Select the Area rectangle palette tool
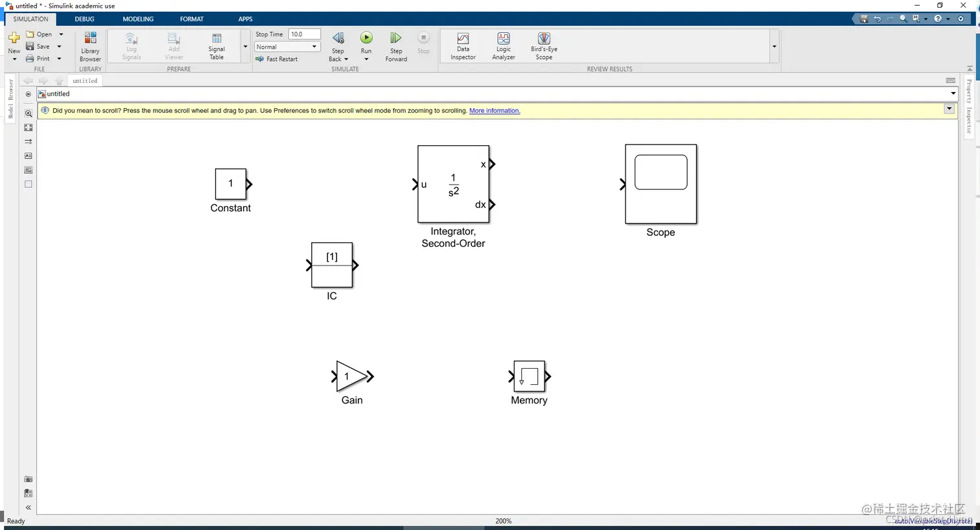 coord(28,184)
